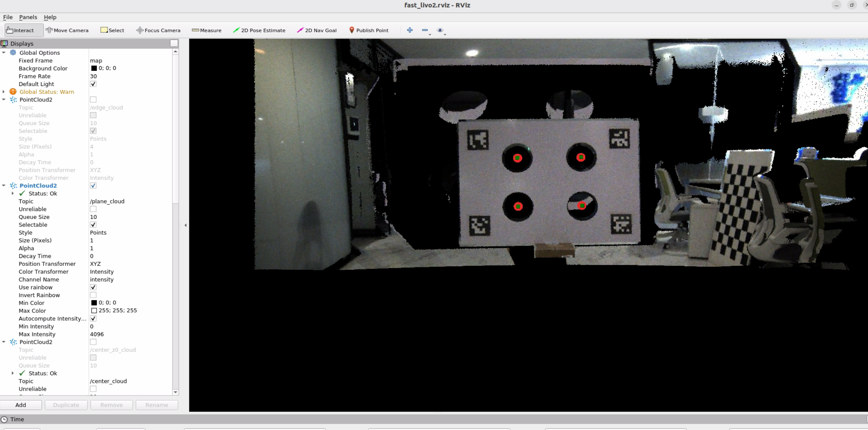Select the 2D Nav Goal tool
The height and width of the screenshot is (430, 868).
(x=317, y=30)
